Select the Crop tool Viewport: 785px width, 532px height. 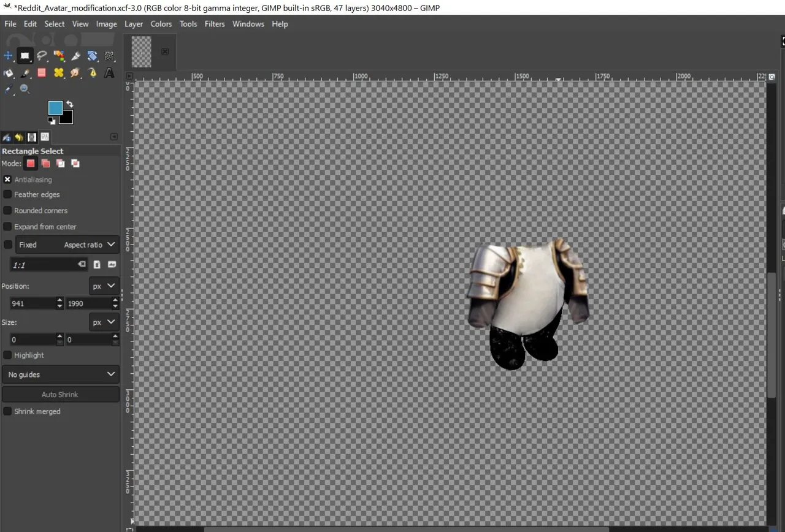(x=75, y=56)
